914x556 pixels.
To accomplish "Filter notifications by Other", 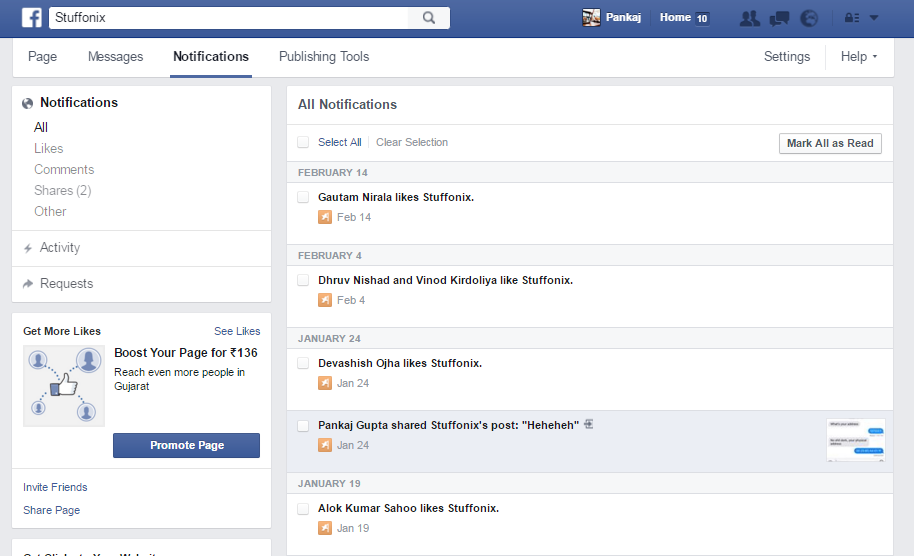I will coord(50,212).
